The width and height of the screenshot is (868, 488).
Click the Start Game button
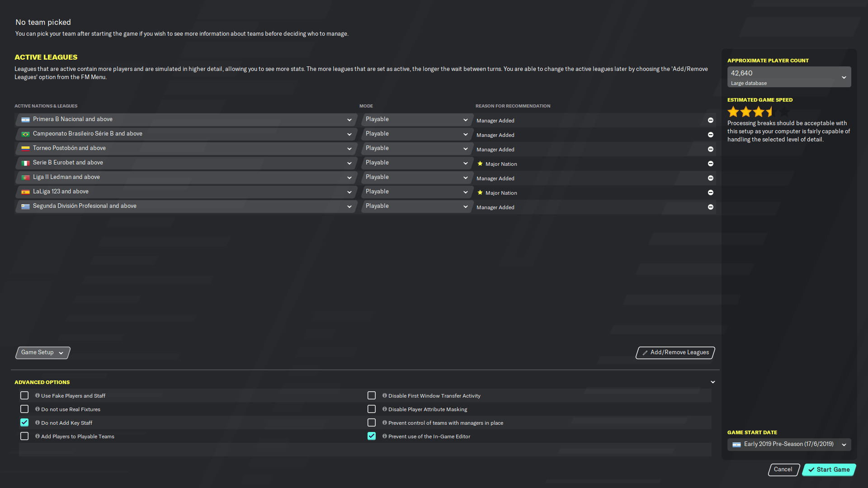(x=829, y=469)
